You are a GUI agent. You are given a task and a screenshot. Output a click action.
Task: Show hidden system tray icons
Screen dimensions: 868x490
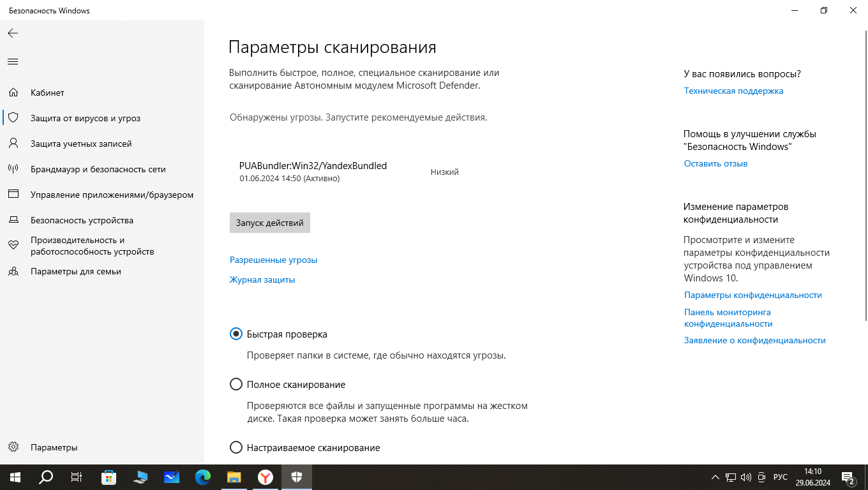715,477
